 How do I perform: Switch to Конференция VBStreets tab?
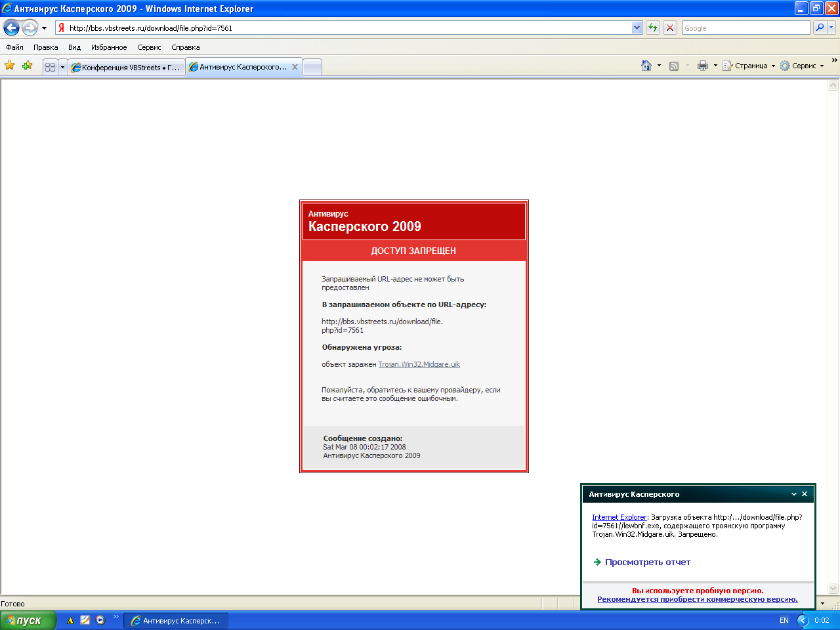point(126,67)
